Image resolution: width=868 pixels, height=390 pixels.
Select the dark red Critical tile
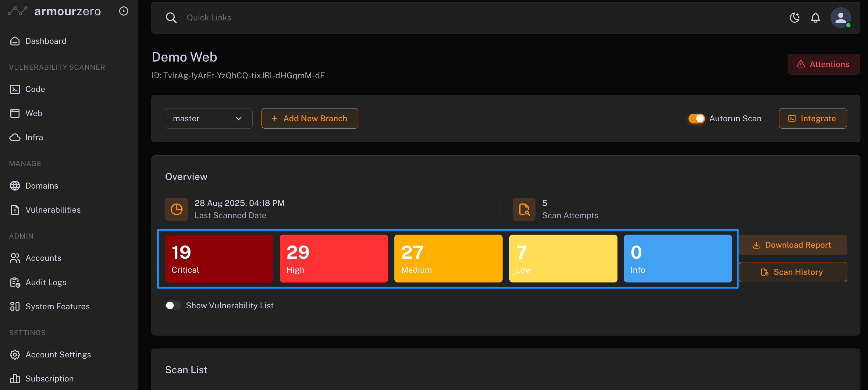[x=219, y=258]
